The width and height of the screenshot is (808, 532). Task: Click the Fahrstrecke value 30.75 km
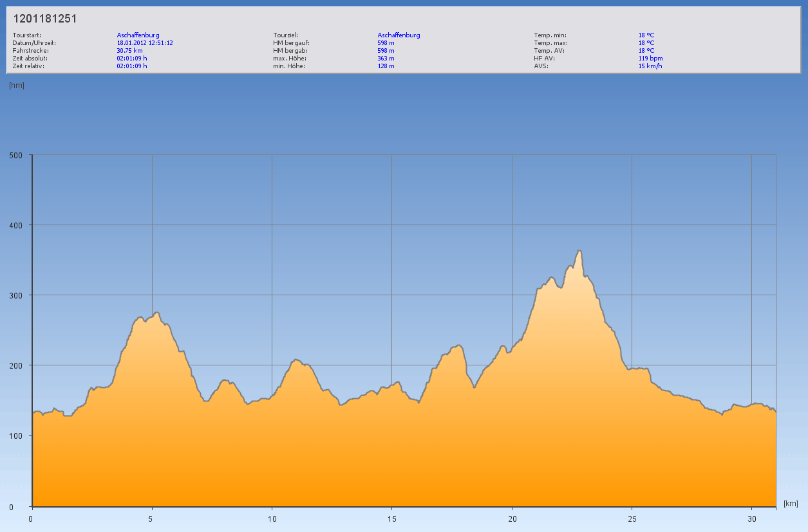(x=129, y=51)
